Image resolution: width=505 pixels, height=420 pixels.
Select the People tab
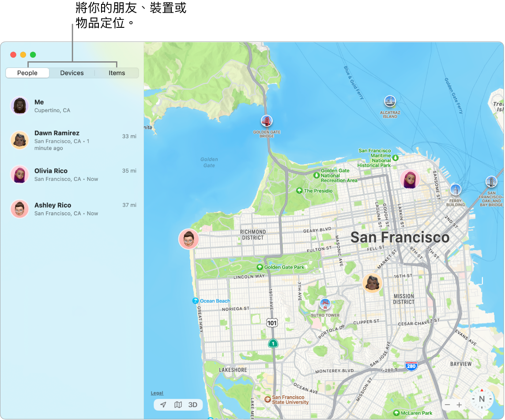click(27, 73)
